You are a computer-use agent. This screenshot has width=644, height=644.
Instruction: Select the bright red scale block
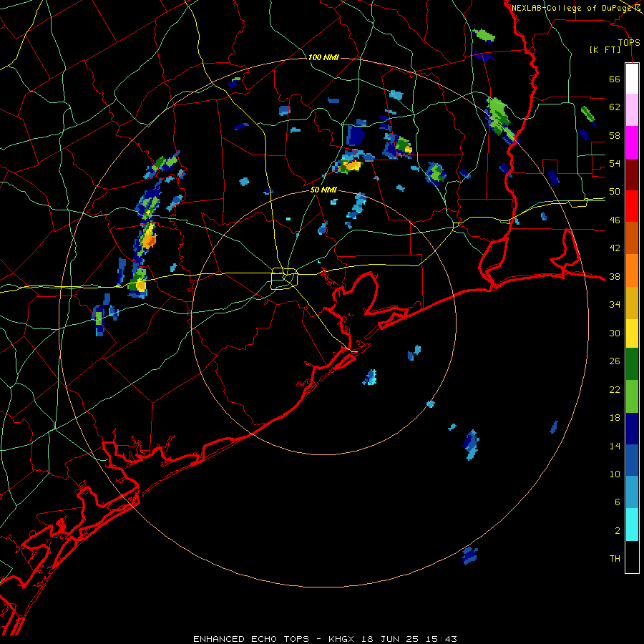[x=632, y=206]
